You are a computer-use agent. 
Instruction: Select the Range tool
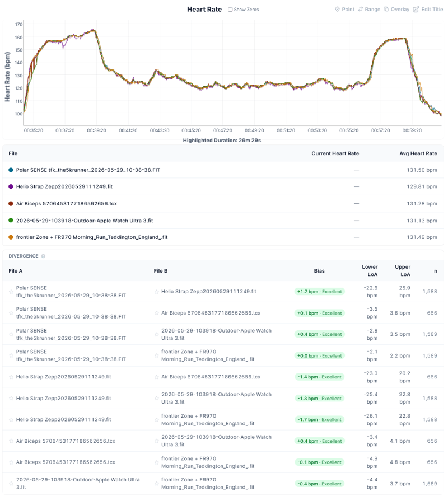tap(369, 10)
